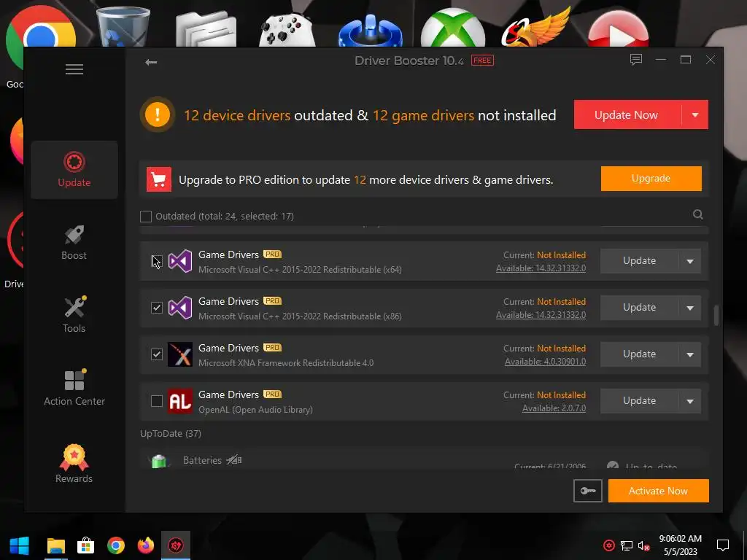Image resolution: width=747 pixels, height=560 pixels.
Task: Switch to the Boost sidebar tab
Action: (74, 243)
